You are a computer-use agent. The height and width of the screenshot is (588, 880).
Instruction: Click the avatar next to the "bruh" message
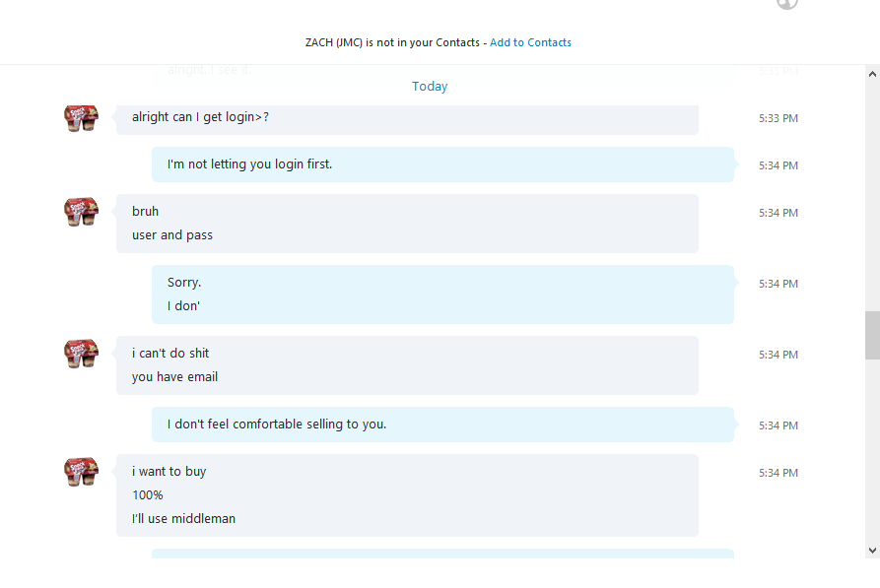pos(82,212)
